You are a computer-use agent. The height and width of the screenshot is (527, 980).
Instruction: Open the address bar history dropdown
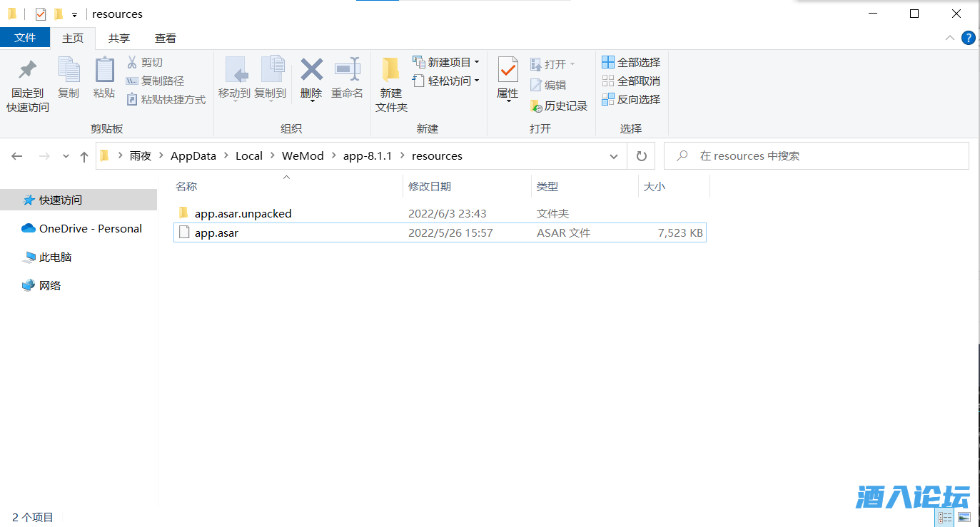[x=614, y=156]
